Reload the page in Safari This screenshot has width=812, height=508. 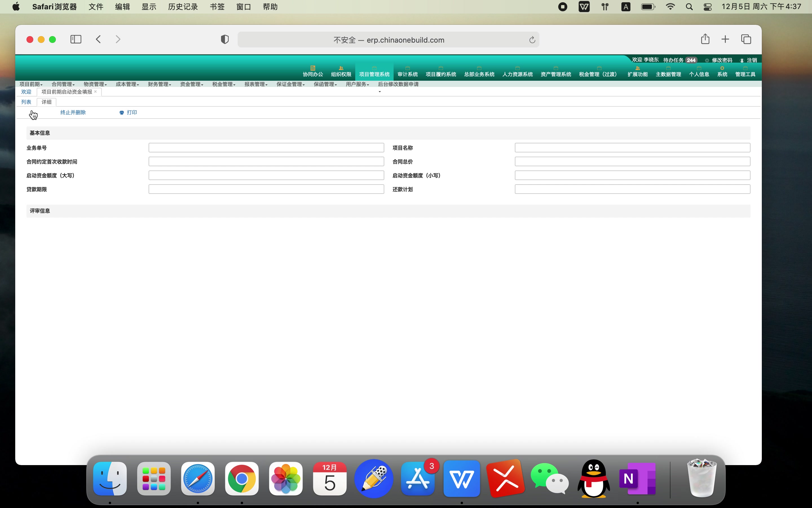[x=532, y=40]
